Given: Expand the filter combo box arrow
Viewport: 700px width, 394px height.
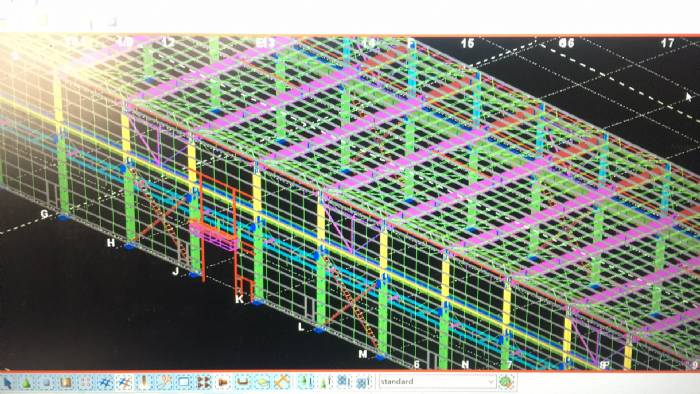Looking at the screenshot, I should click(x=491, y=382).
